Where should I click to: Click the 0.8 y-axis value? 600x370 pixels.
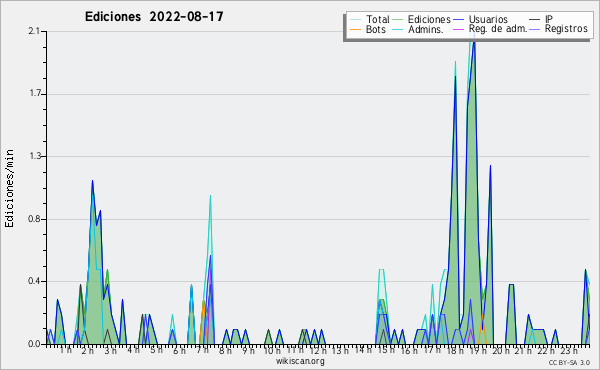[x=34, y=219]
